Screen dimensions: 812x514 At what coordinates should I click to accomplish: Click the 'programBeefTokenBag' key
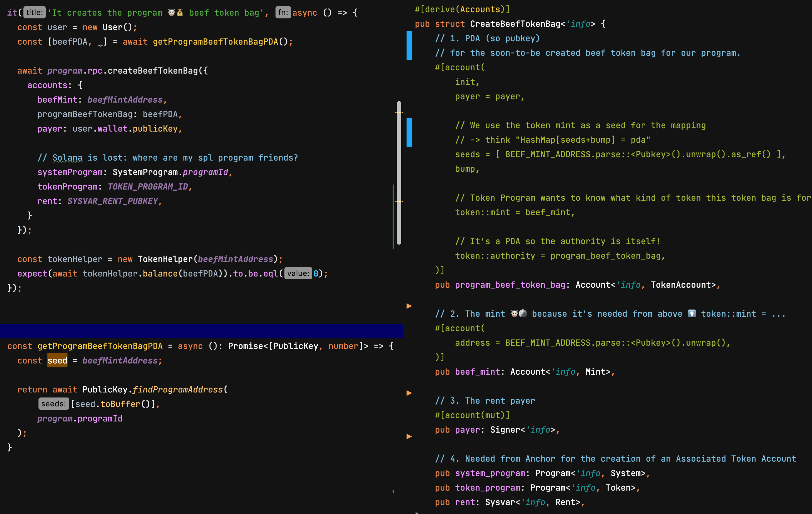pos(85,114)
